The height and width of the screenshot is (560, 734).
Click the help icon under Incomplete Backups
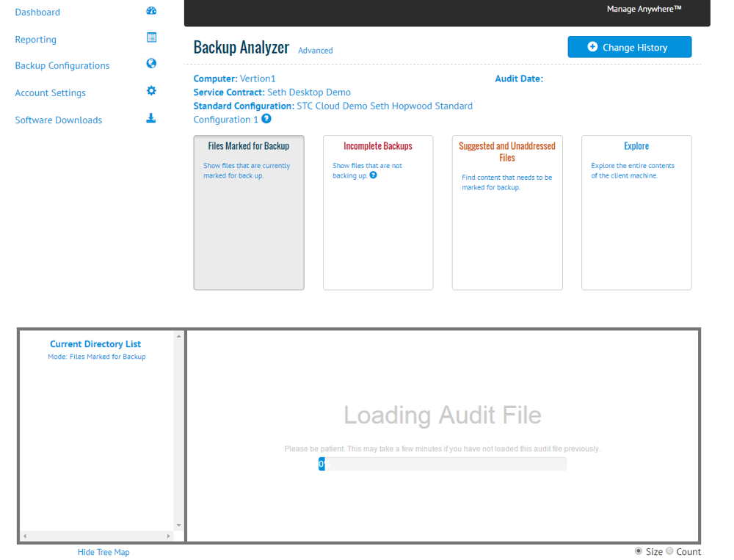click(373, 175)
